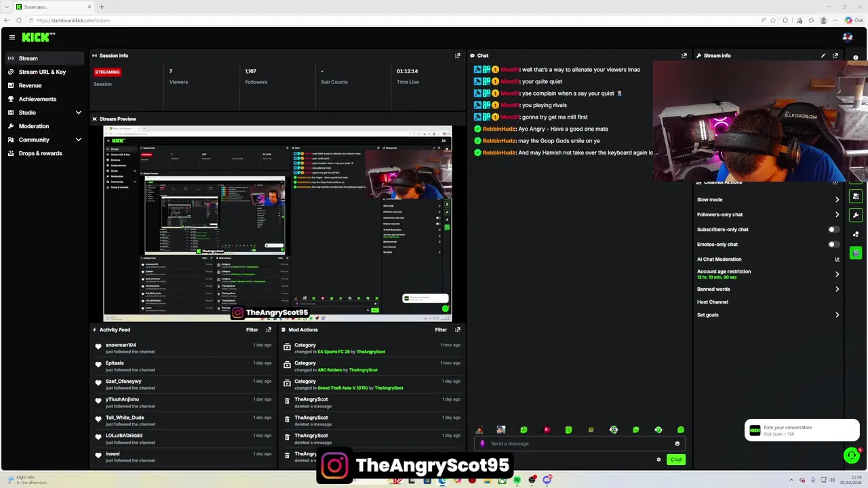The height and width of the screenshot is (488, 868).
Task: Click the browser address bar URL
Action: point(73,20)
